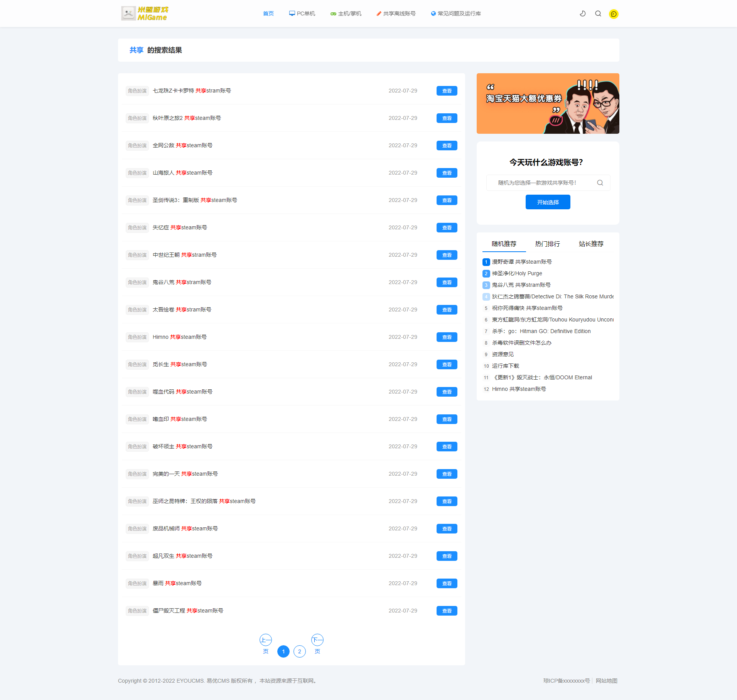The width and height of the screenshot is (737, 700).
Task: Open 常见问题及运行库 page
Action: pos(456,13)
